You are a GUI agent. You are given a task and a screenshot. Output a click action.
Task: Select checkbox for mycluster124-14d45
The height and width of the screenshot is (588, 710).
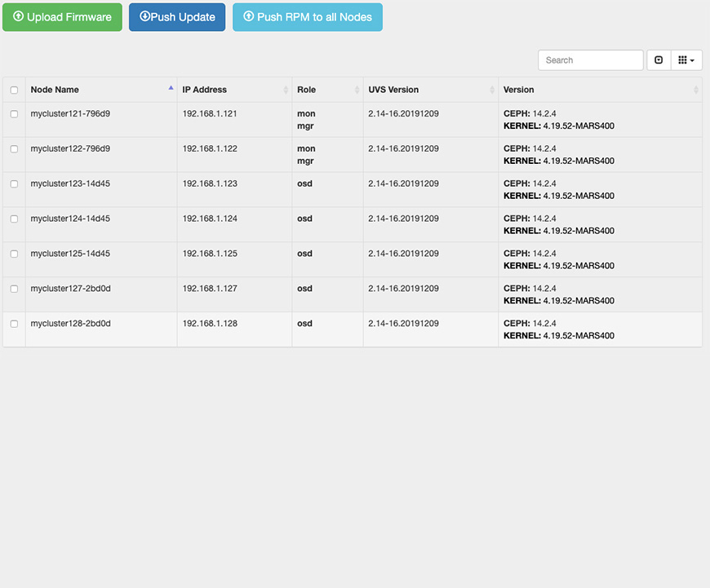14,219
